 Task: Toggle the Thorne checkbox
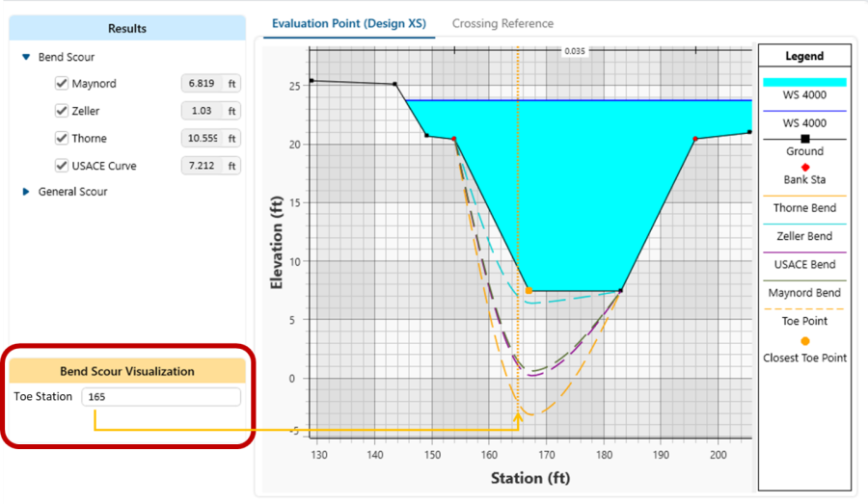pos(62,139)
